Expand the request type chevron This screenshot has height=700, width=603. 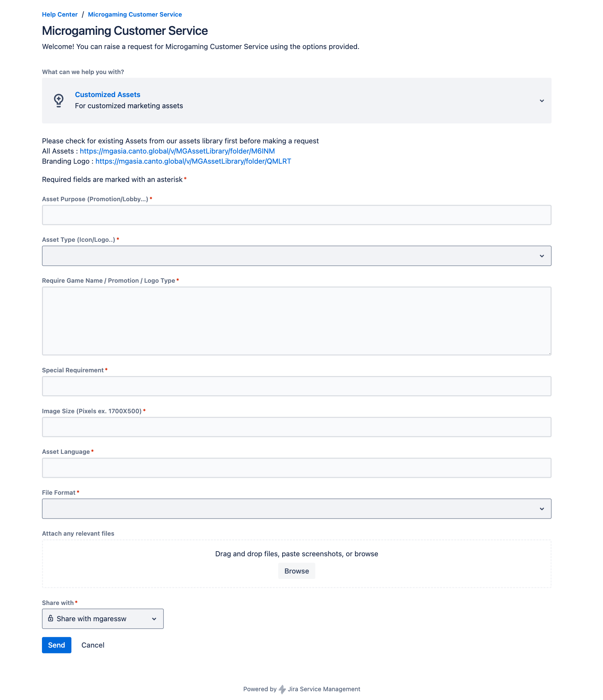click(x=542, y=101)
